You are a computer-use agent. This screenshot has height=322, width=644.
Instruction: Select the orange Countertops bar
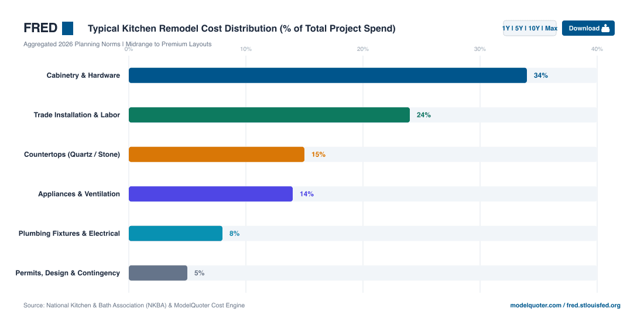coord(217,155)
